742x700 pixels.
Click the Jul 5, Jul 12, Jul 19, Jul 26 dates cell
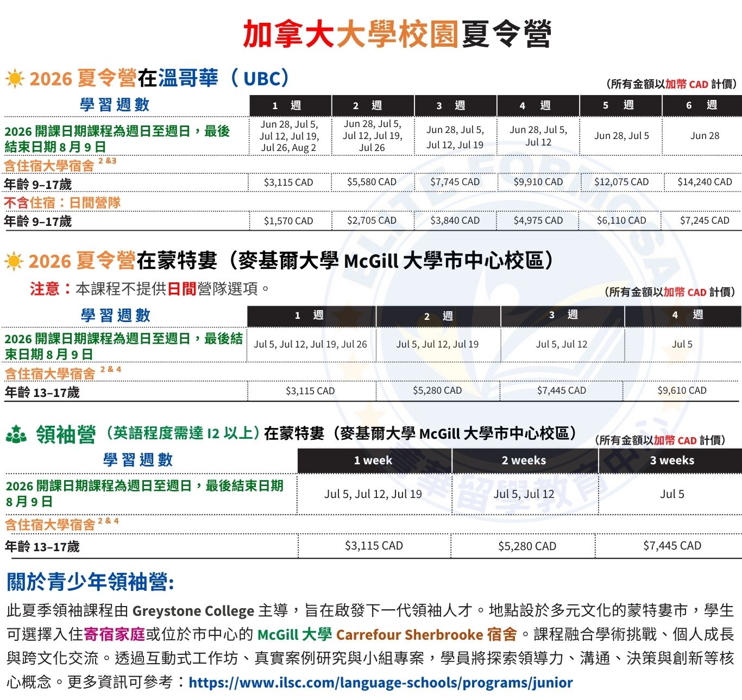click(310, 344)
